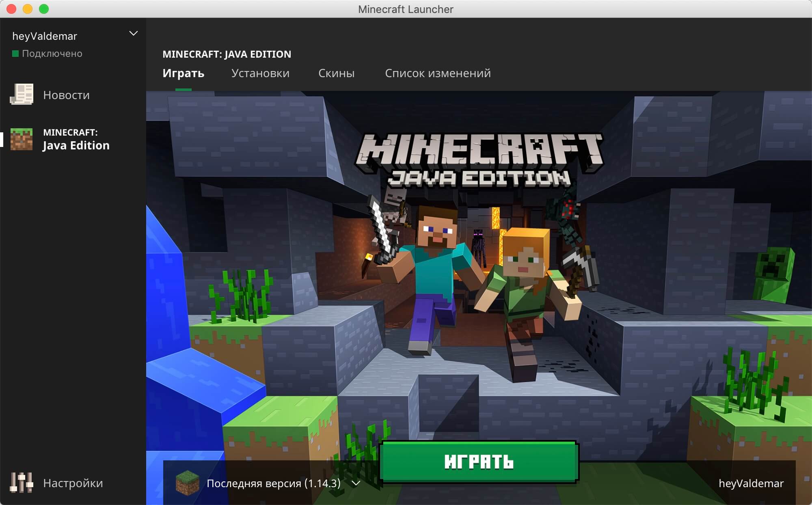Click heyValdemar username at the top left
This screenshot has width=812, height=505.
(x=45, y=36)
